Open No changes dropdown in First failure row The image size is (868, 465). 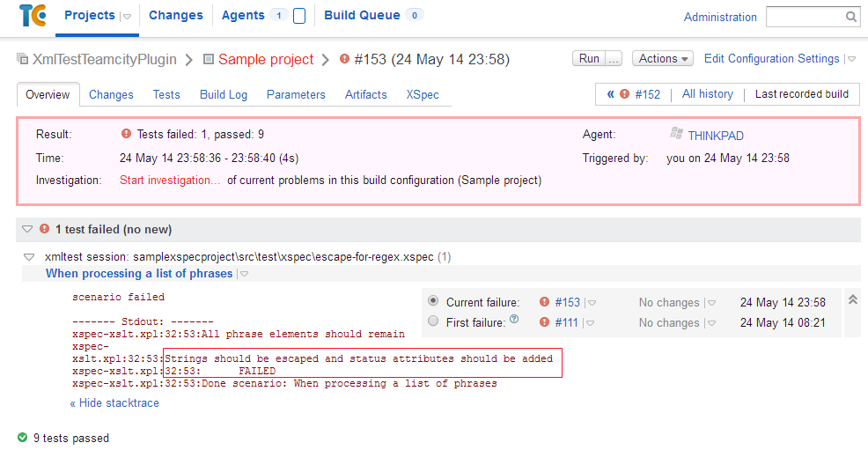(x=711, y=323)
